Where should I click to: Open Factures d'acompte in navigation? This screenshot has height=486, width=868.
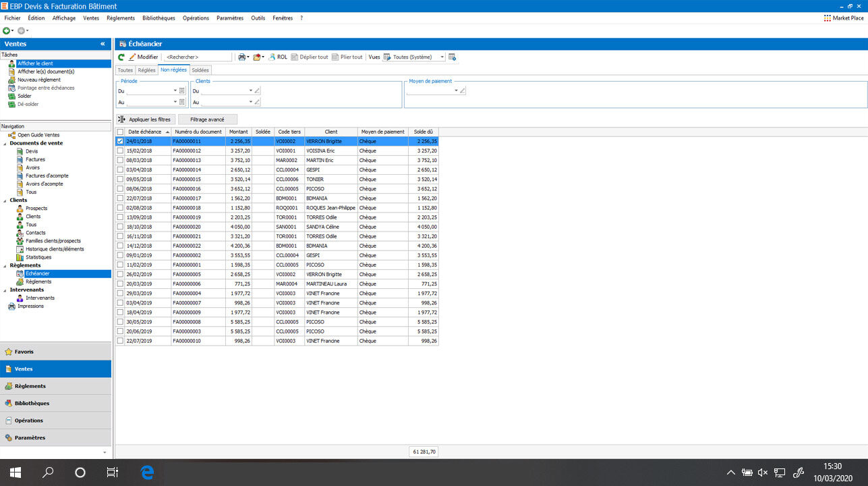(47, 175)
